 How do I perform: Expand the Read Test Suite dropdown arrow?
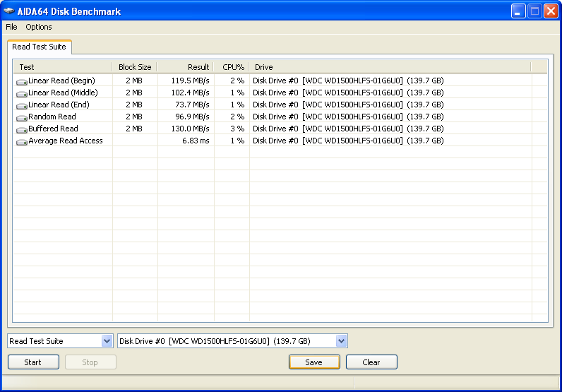click(107, 340)
